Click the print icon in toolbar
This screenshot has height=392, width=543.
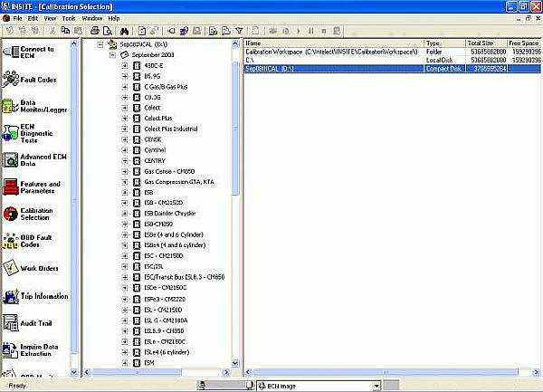(x=94, y=31)
